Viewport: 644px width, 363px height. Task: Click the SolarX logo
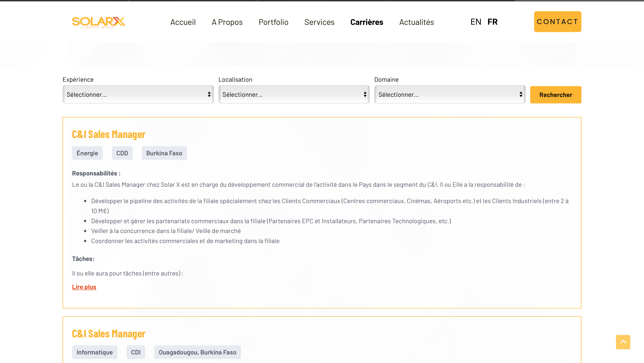99,22
